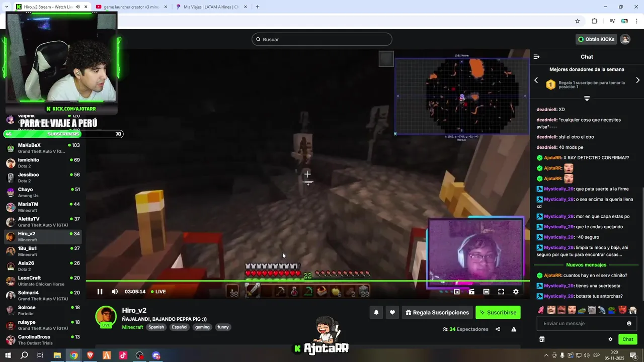Select the Español tag
The image size is (644, 362).
point(180,327)
